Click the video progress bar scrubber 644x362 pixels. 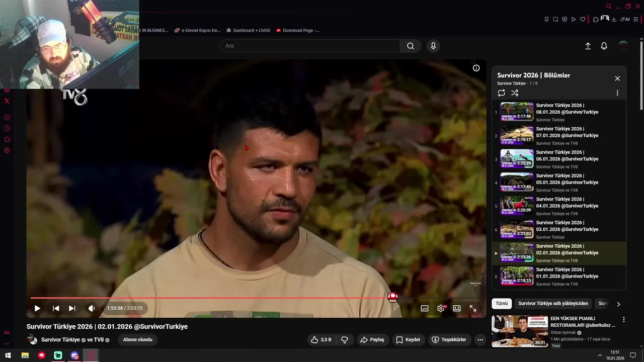[393, 298]
